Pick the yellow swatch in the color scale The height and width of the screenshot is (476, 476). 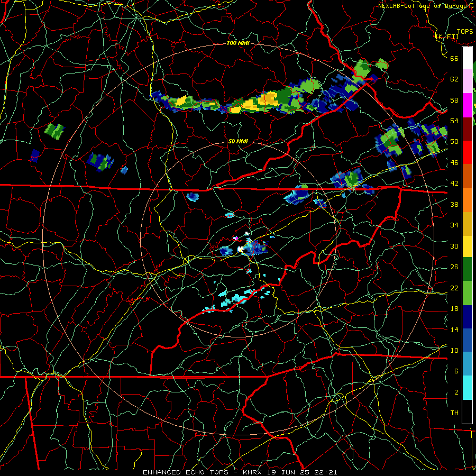tap(467, 246)
